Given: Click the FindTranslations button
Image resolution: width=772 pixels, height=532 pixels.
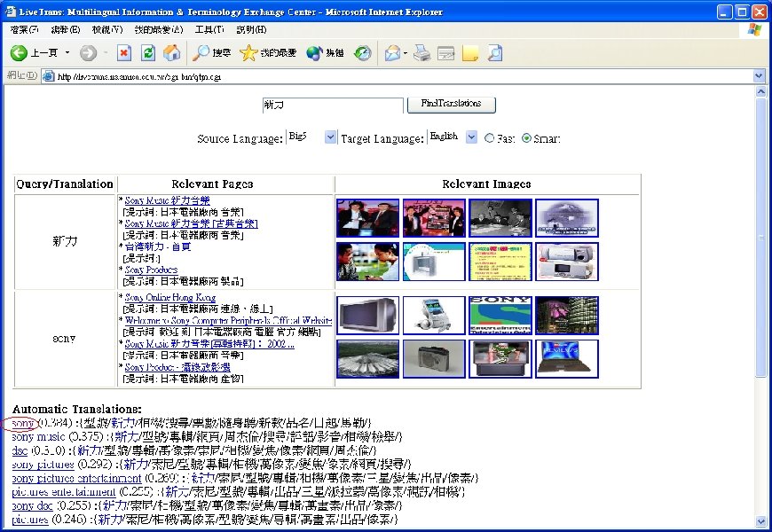Looking at the screenshot, I should click(x=451, y=105).
